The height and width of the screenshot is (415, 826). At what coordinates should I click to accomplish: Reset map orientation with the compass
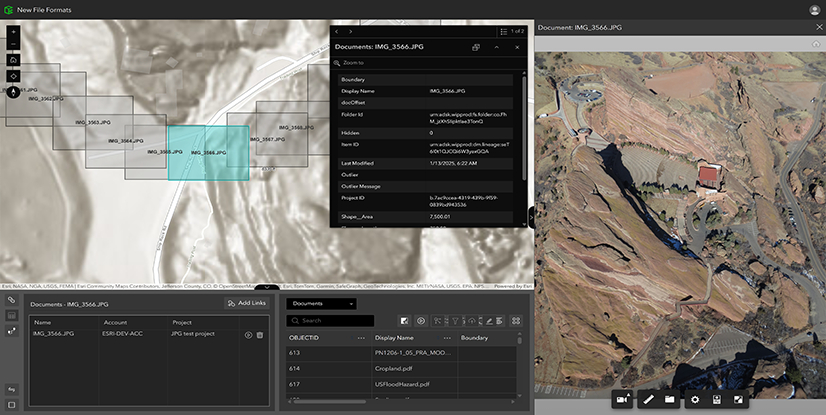point(13,92)
